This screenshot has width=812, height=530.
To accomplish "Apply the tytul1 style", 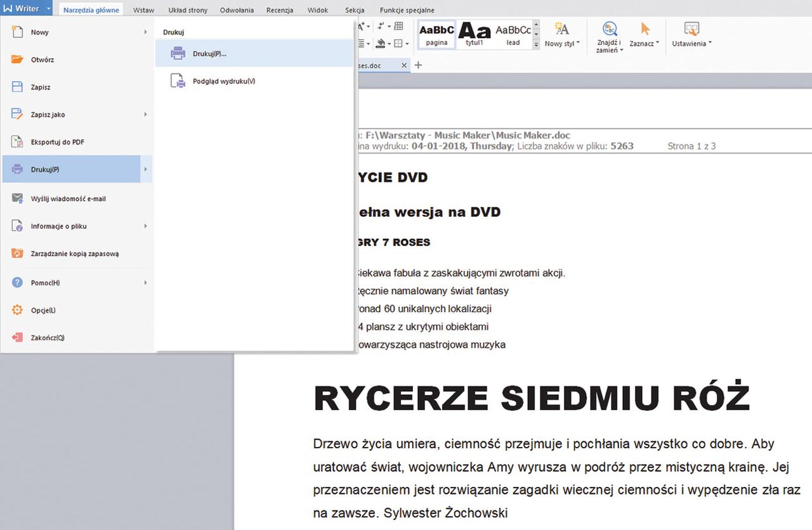I will point(475,36).
